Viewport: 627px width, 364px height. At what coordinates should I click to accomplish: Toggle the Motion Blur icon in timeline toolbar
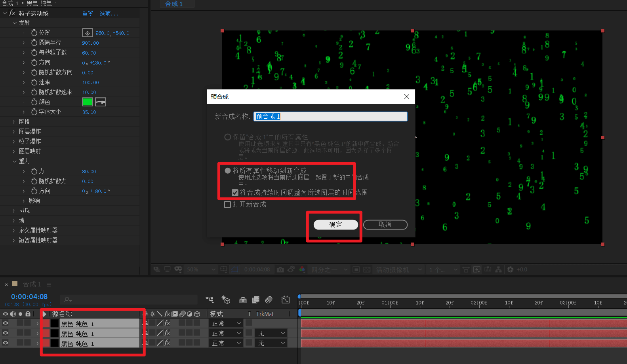(269, 300)
